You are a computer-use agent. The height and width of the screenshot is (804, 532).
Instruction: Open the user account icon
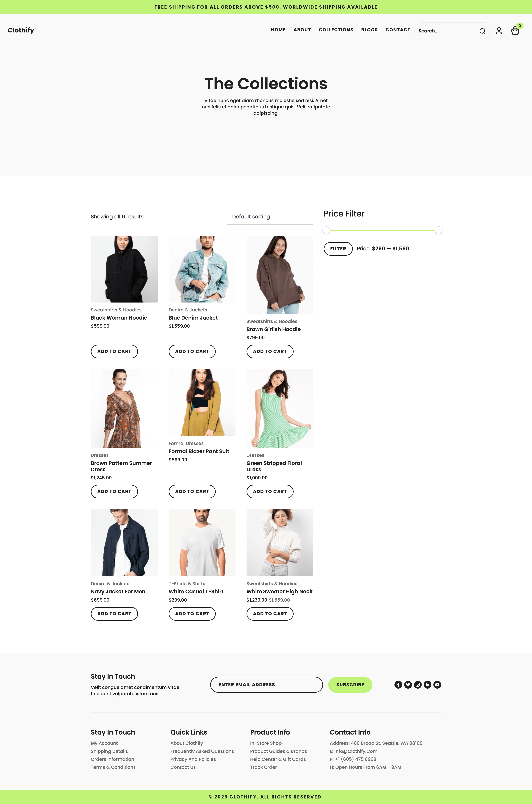pyautogui.click(x=499, y=31)
